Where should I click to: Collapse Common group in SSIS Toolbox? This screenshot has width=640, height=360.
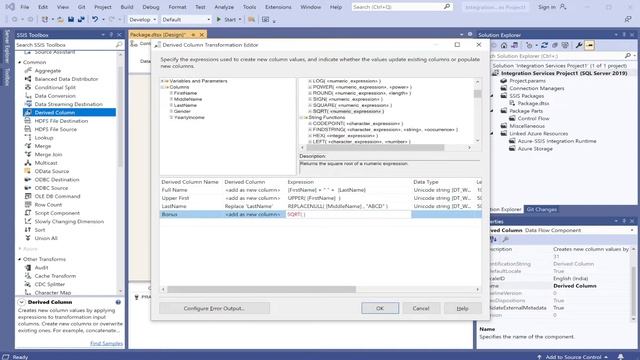click(20, 62)
